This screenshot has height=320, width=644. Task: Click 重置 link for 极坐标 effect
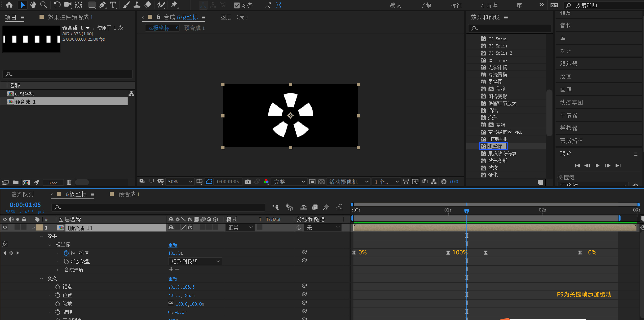click(x=173, y=245)
